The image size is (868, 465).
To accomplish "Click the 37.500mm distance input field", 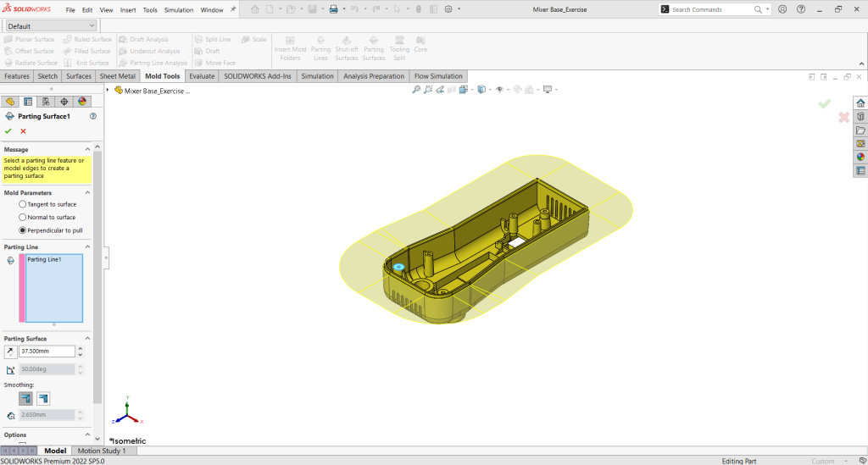I will [47, 352].
